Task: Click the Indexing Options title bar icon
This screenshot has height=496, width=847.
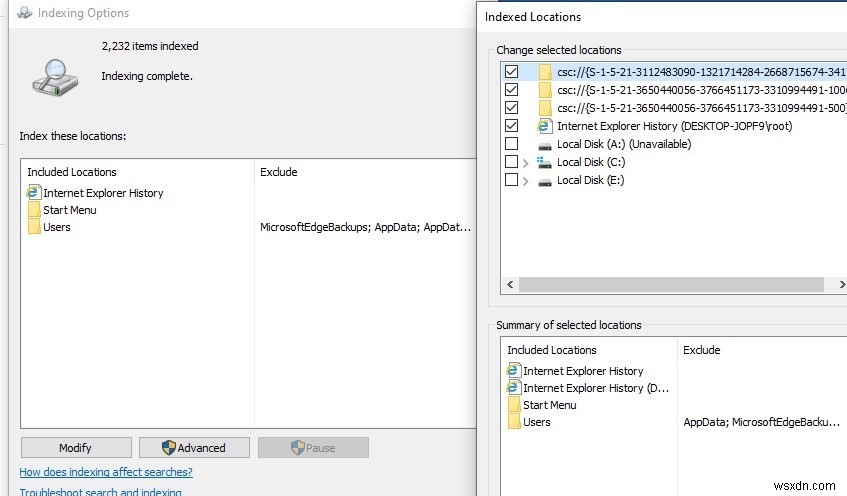Action: [24, 12]
